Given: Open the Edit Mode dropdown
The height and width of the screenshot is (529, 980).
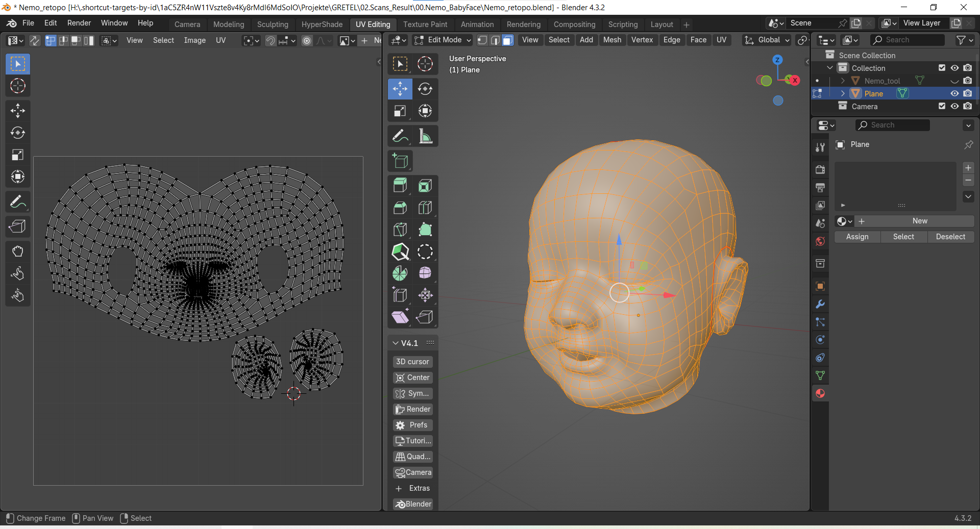Looking at the screenshot, I should click(443, 40).
